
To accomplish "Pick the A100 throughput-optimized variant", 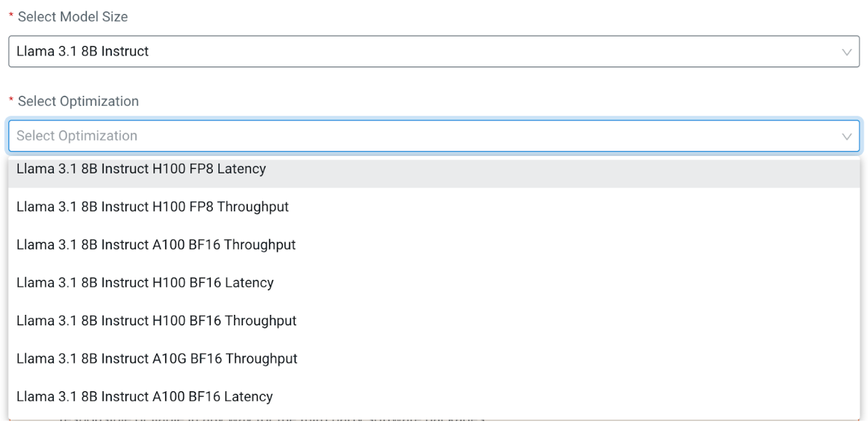I will [x=156, y=245].
